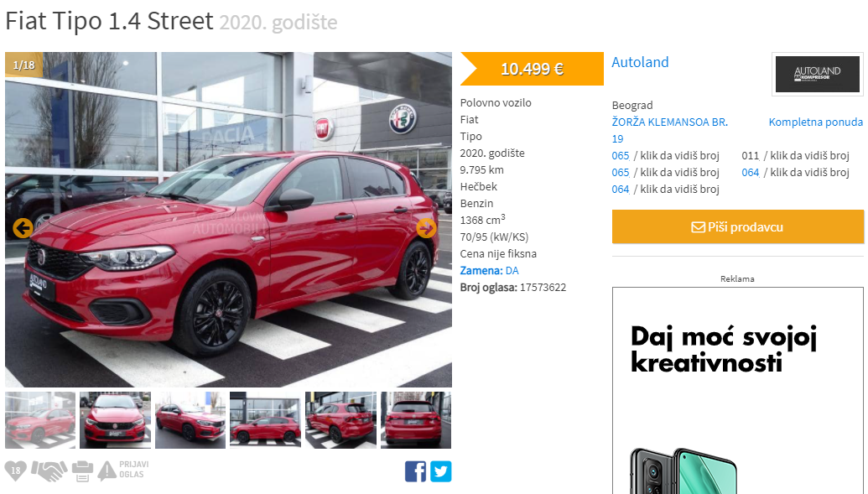Reveal the 011 phone number
Screen dimensions: 868x494
795,156
